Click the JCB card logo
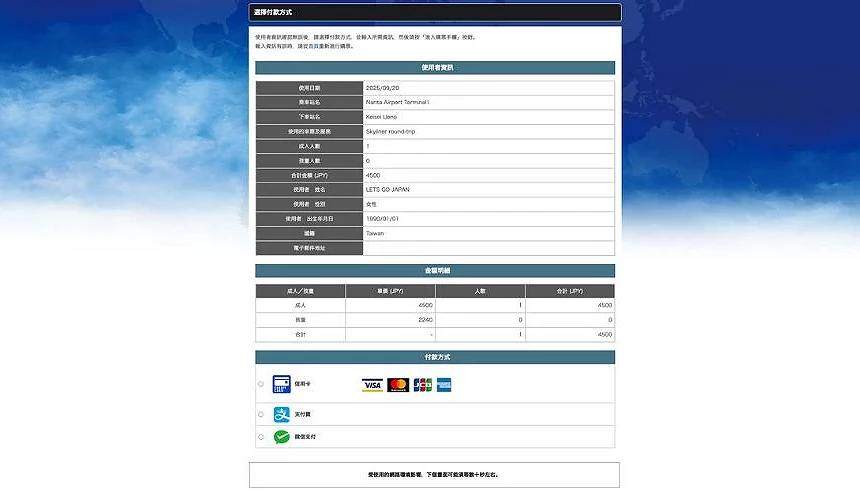 click(x=422, y=385)
